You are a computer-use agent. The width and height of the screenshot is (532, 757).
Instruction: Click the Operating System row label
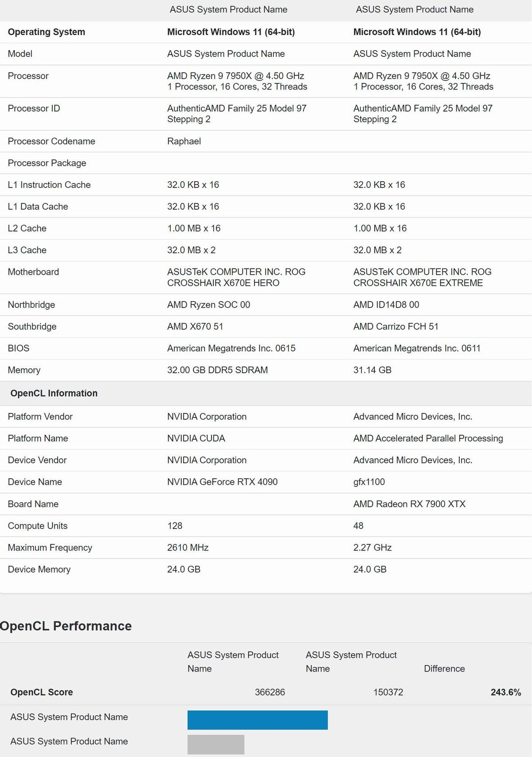point(47,32)
